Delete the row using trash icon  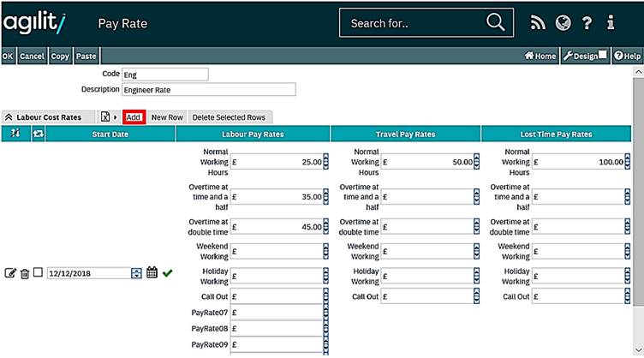pos(25,273)
